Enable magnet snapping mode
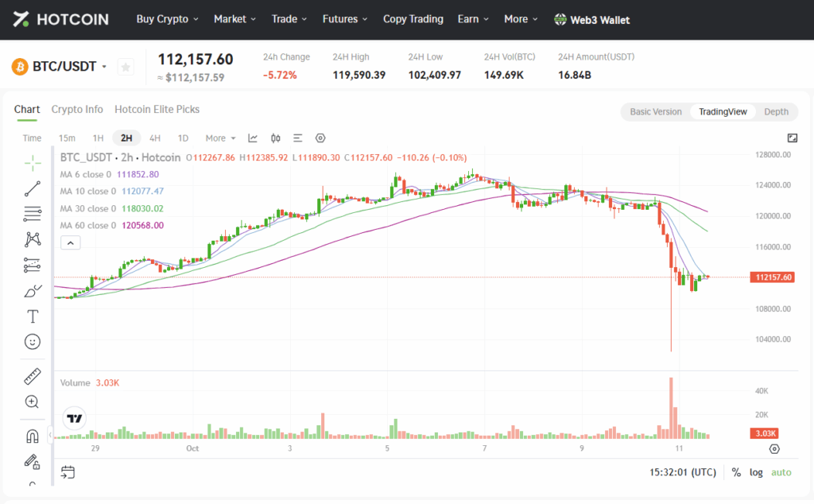The image size is (814, 504). [32, 436]
